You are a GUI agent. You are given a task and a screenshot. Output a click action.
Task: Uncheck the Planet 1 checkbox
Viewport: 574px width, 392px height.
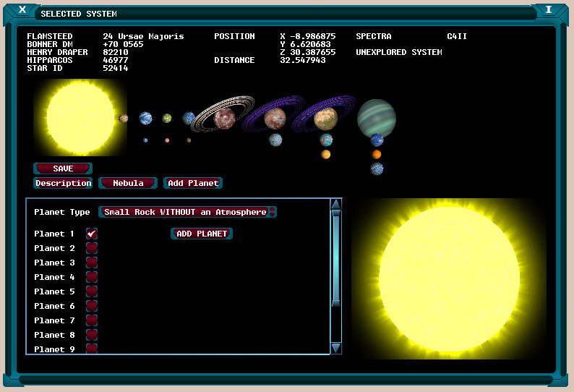92,234
